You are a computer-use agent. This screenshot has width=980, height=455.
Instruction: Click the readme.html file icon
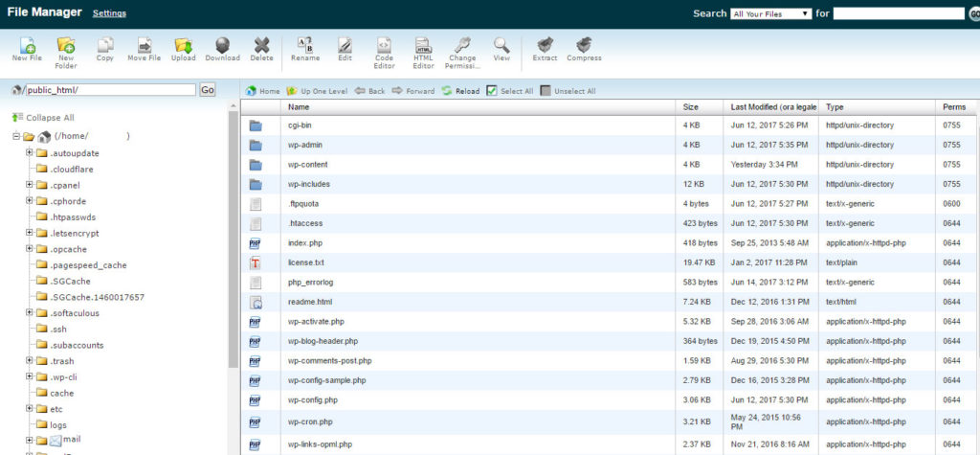[255, 303]
